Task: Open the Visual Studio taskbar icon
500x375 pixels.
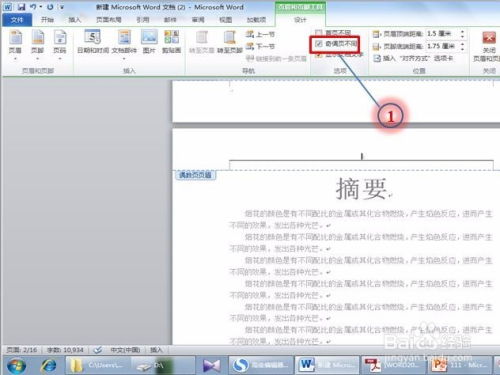Action: (212, 365)
